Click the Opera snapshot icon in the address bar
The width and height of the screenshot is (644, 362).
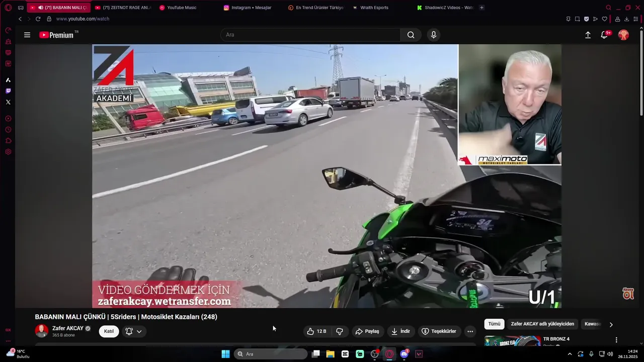[577, 19]
